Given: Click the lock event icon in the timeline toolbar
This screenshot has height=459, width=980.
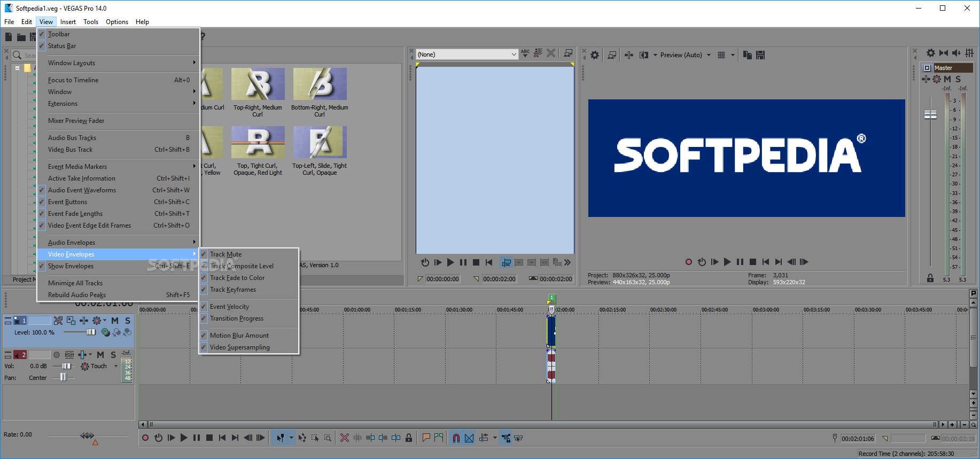Looking at the screenshot, I should [409, 438].
